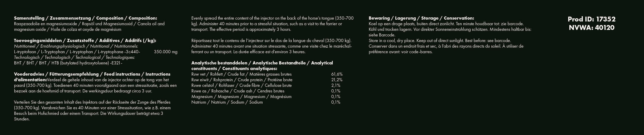This screenshot has width=644, height=135.
Task: Click the "Evenly spread the entire content" paragraph
Action: coord(272,24)
